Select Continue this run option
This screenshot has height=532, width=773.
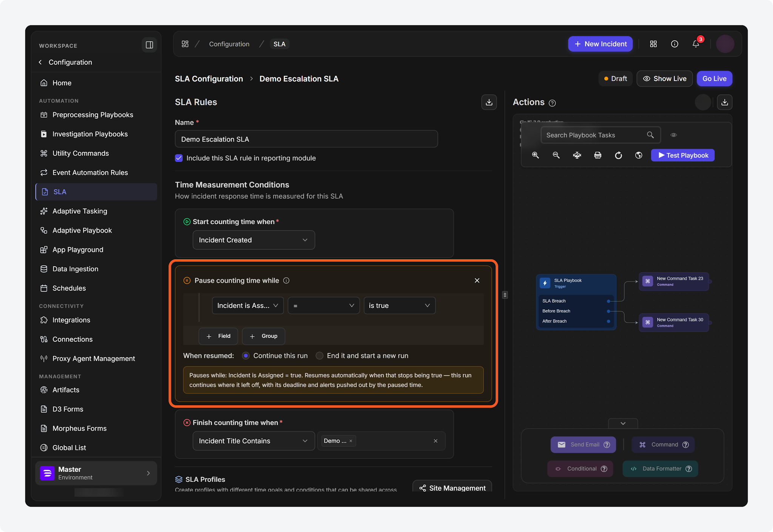pos(246,356)
